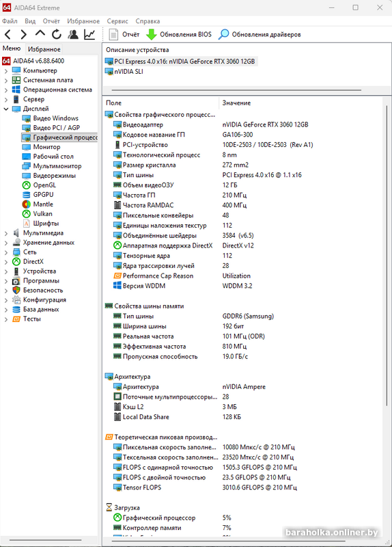The image size is (392, 547).
Task: Expand the Хранение данных node
Action: point(6,243)
